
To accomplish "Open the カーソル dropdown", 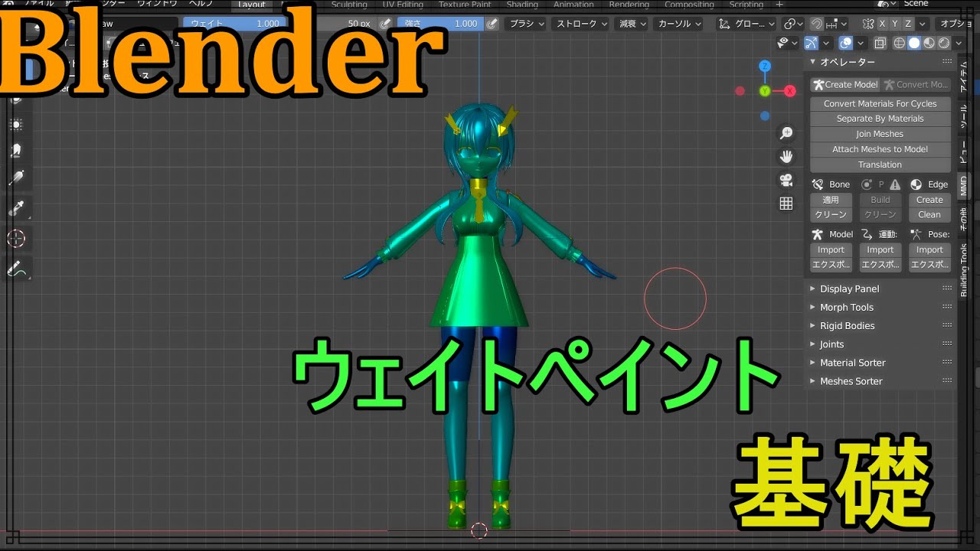I will pos(678,24).
